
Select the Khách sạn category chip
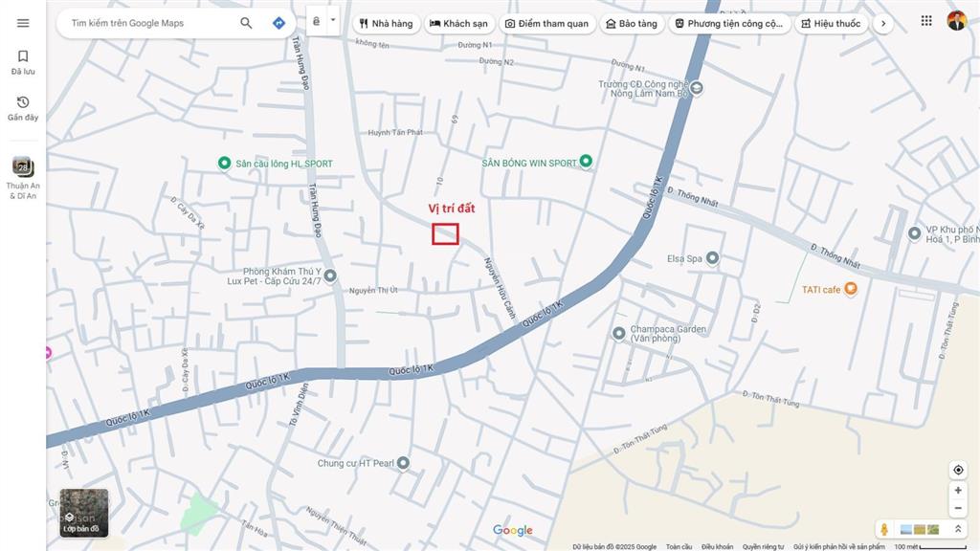(458, 24)
